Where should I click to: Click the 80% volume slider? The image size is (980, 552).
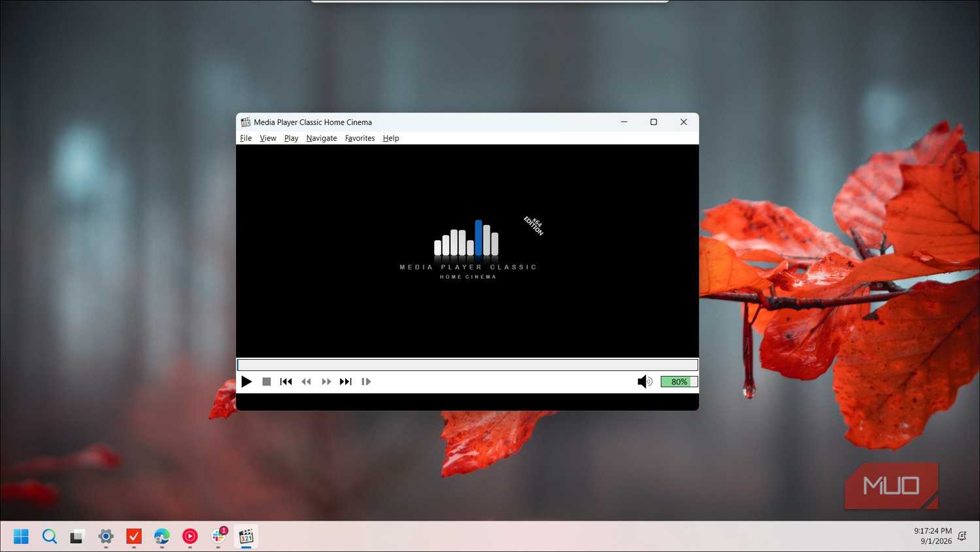[x=679, y=382]
